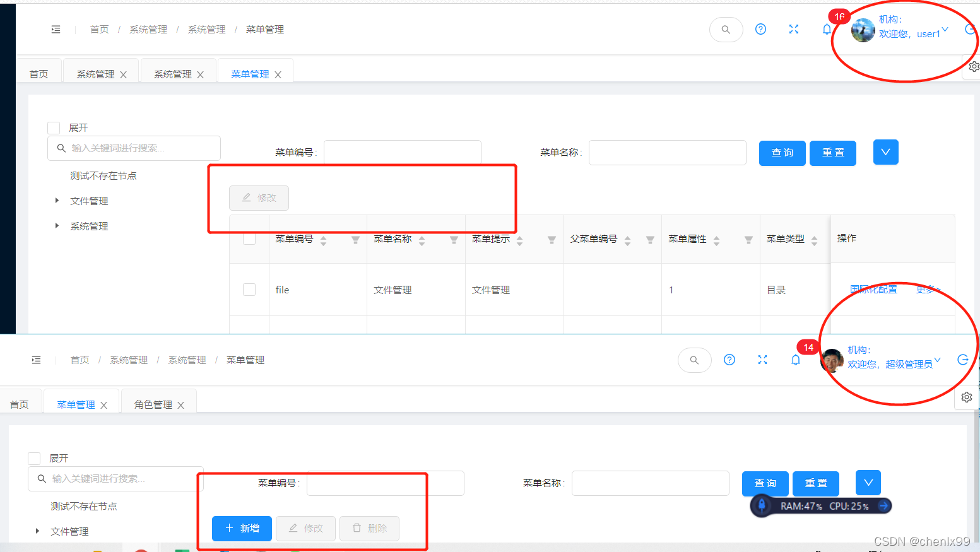Click the fullscreen expand icon
The height and width of the screenshot is (552, 980).
[x=794, y=29]
